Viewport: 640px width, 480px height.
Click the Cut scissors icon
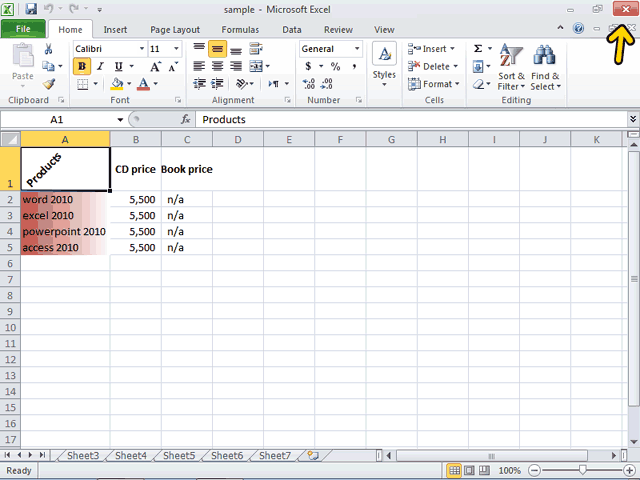(48, 49)
